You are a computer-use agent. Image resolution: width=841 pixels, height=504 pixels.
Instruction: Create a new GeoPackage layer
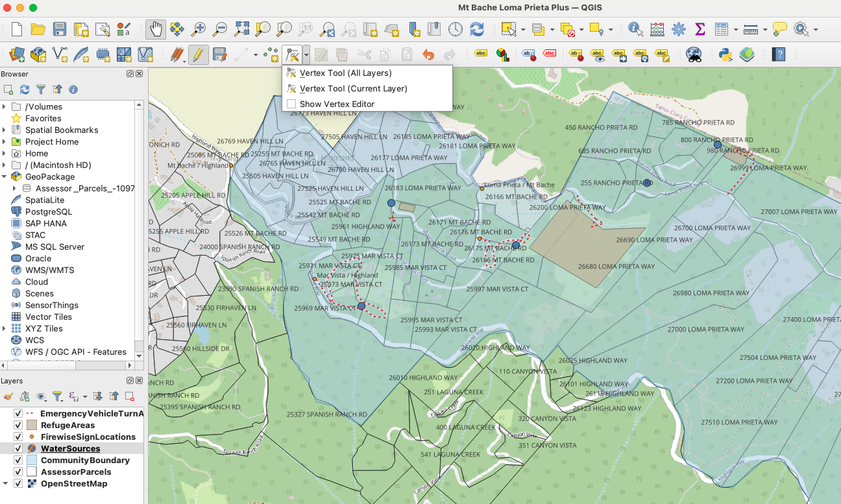coord(38,54)
